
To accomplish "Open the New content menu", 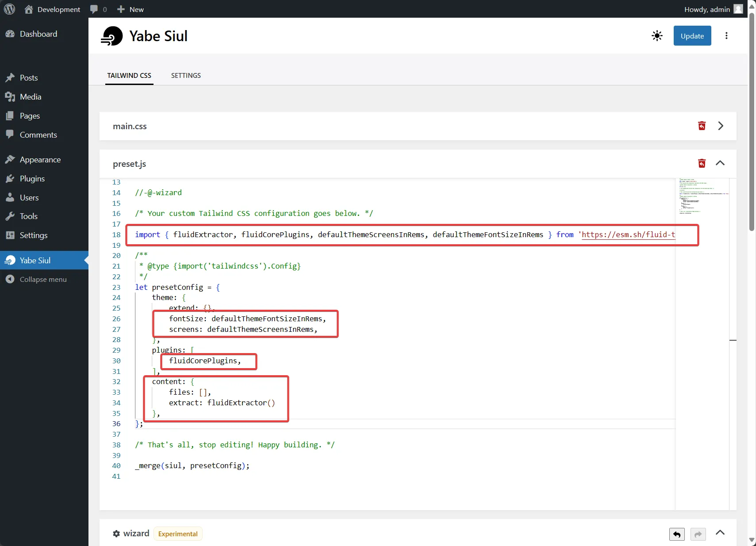I will click(x=130, y=9).
